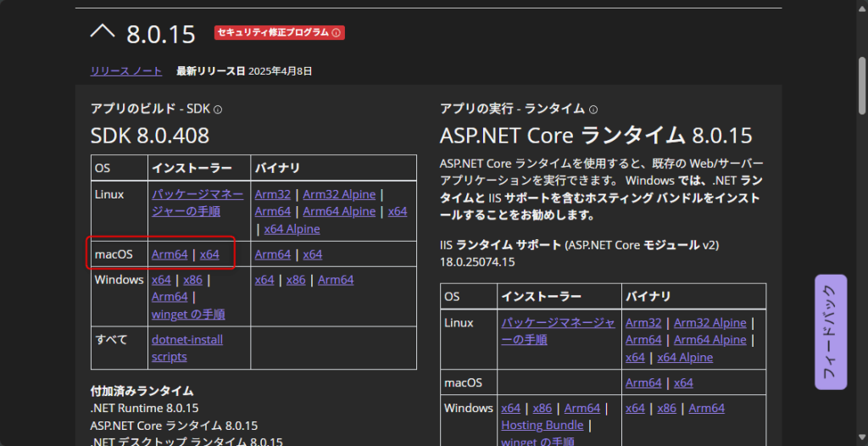Download SDK Windows x86 binary
868x446 pixels.
296,280
